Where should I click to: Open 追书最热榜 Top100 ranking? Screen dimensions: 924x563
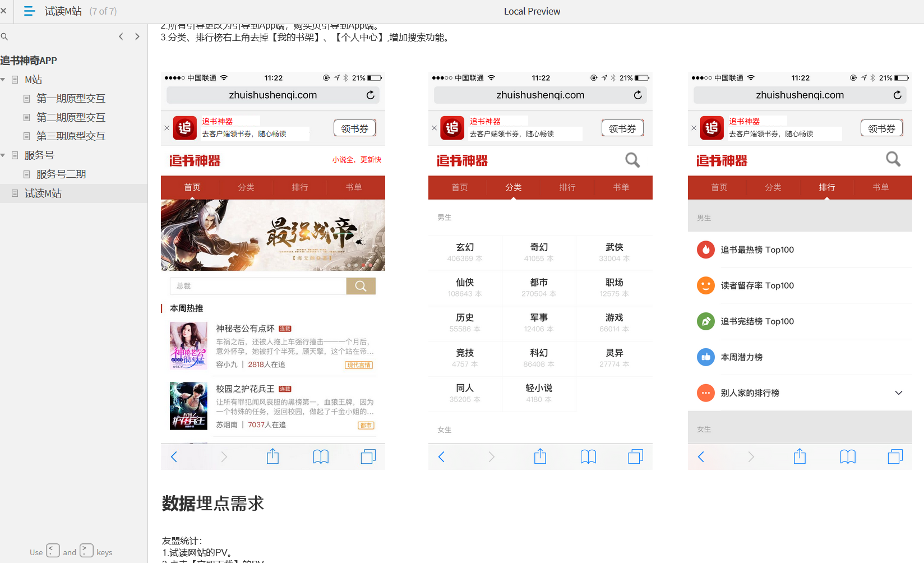coord(800,250)
